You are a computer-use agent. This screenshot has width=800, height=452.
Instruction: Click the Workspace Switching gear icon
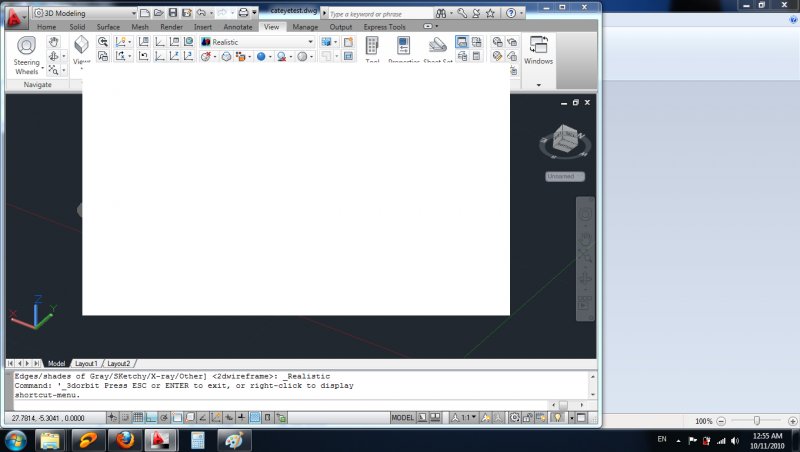(514, 418)
